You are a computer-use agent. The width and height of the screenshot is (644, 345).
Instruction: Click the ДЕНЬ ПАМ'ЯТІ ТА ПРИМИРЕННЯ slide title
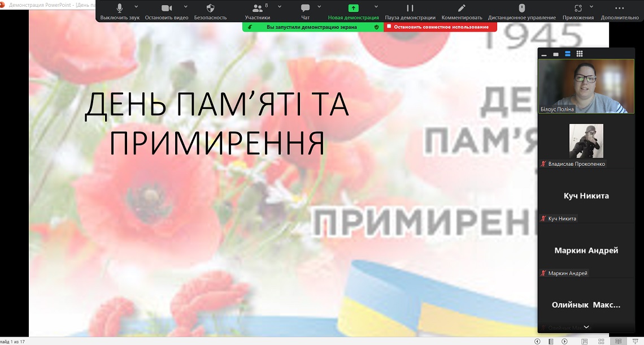point(217,123)
